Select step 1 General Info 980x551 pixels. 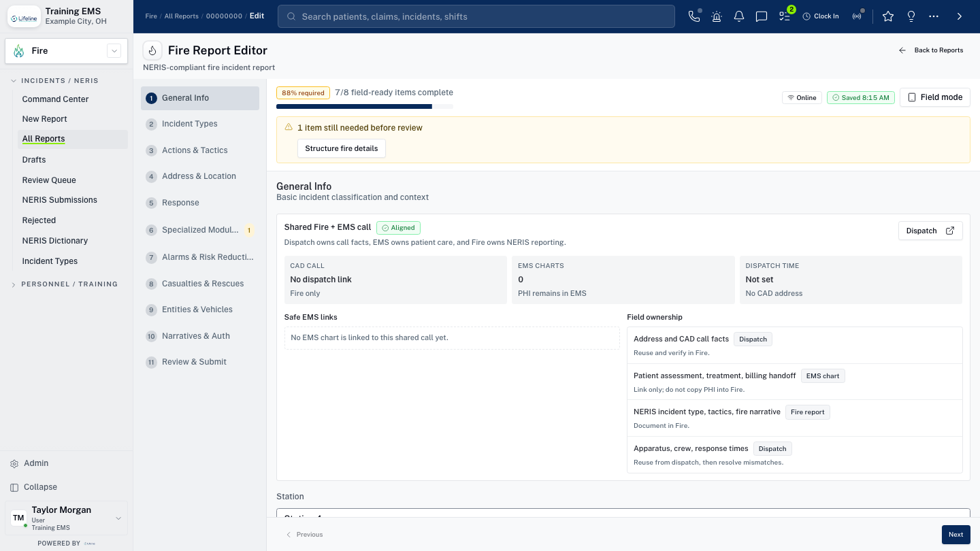coord(200,98)
